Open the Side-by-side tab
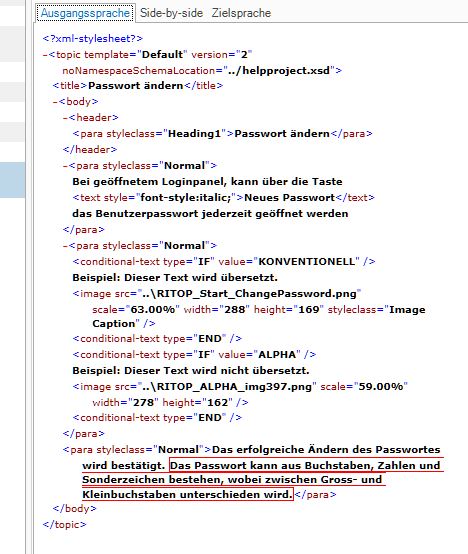Screen dimensions: 468x554 (171, 13)
